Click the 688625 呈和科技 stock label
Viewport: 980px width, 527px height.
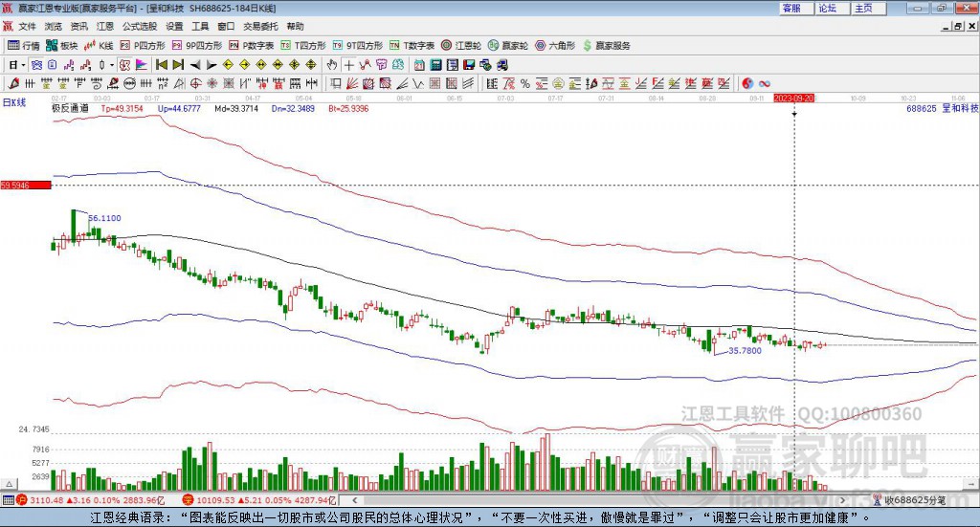(942, 109)
